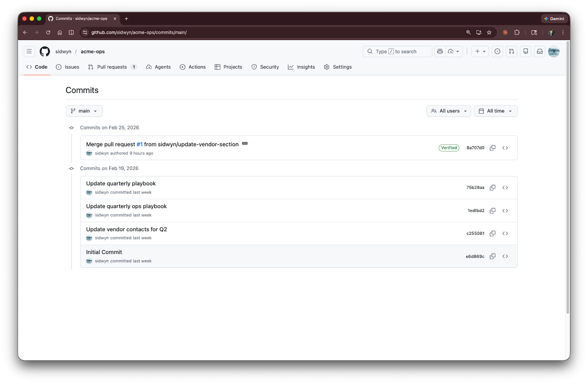Copy full SHA for commit e6d869c
This screenshot has width=588, height=384.
492,256
